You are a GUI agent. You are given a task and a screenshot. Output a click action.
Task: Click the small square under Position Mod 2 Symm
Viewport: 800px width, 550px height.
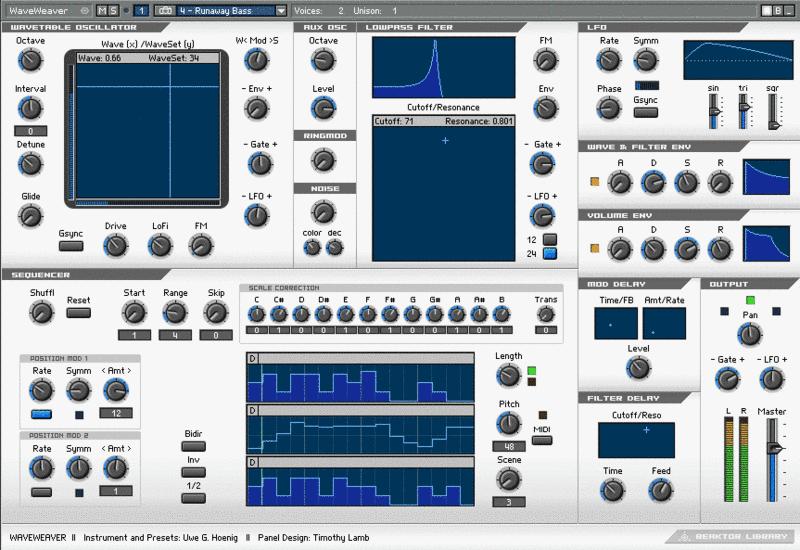pos(79,492)
